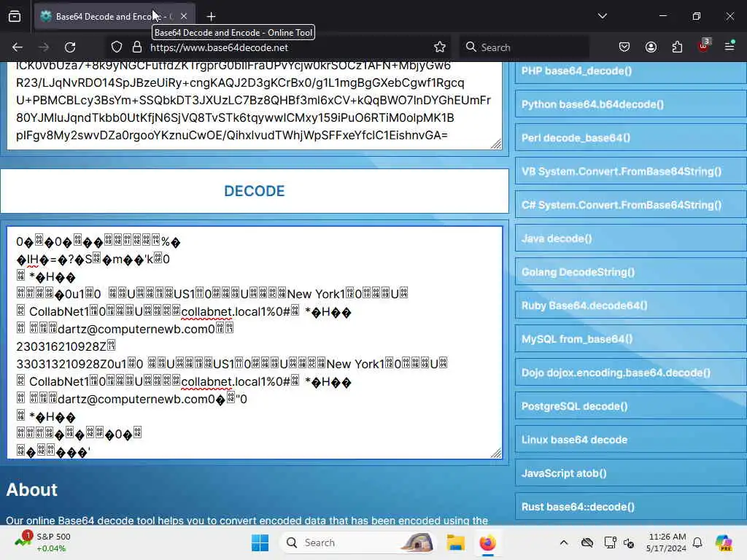The image size is (747, 560).
Task: Grab the input textarea resize handle
Action: 496,144
